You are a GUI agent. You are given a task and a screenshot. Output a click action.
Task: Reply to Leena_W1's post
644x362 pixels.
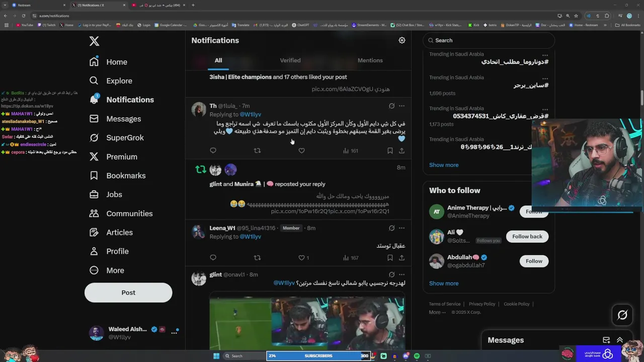tap(213, 257)
